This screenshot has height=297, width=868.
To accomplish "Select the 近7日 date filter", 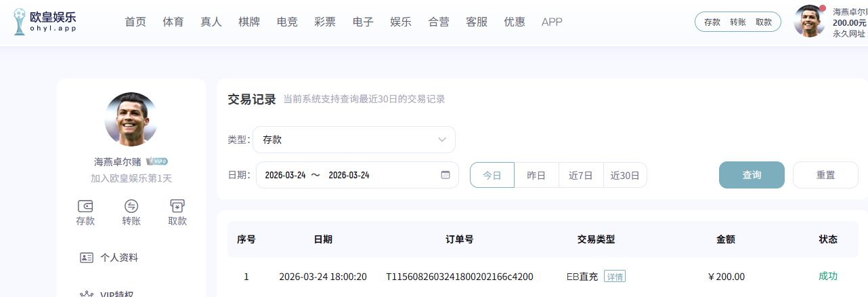I will [x=581, y=175].
